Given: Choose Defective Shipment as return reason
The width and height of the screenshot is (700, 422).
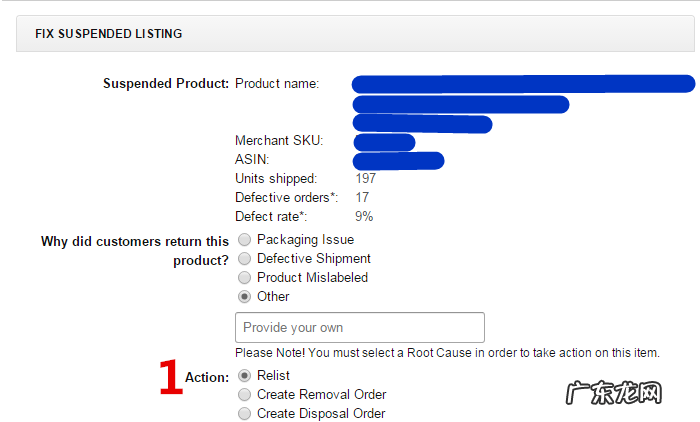Looking at the screenshot, I should (x=245, y=259).
